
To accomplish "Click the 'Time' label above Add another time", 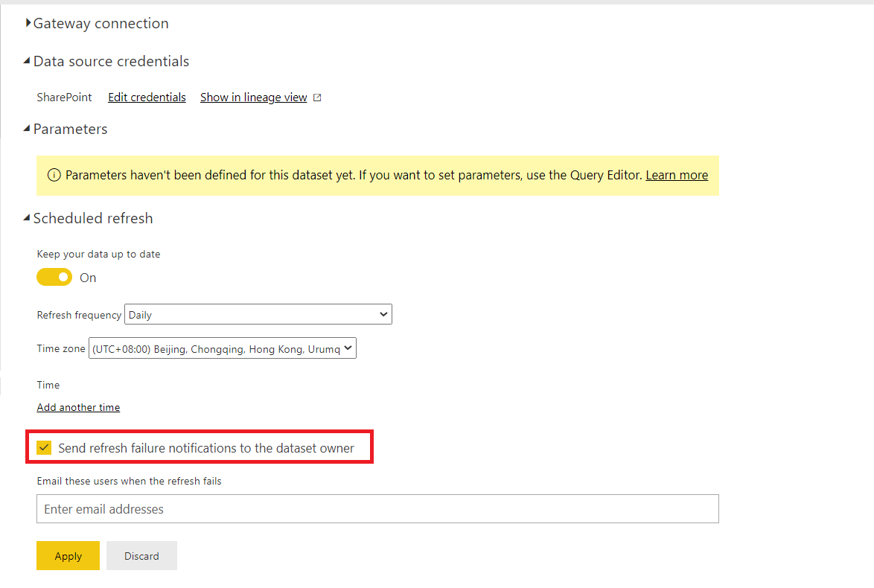I will pos(48,385).
